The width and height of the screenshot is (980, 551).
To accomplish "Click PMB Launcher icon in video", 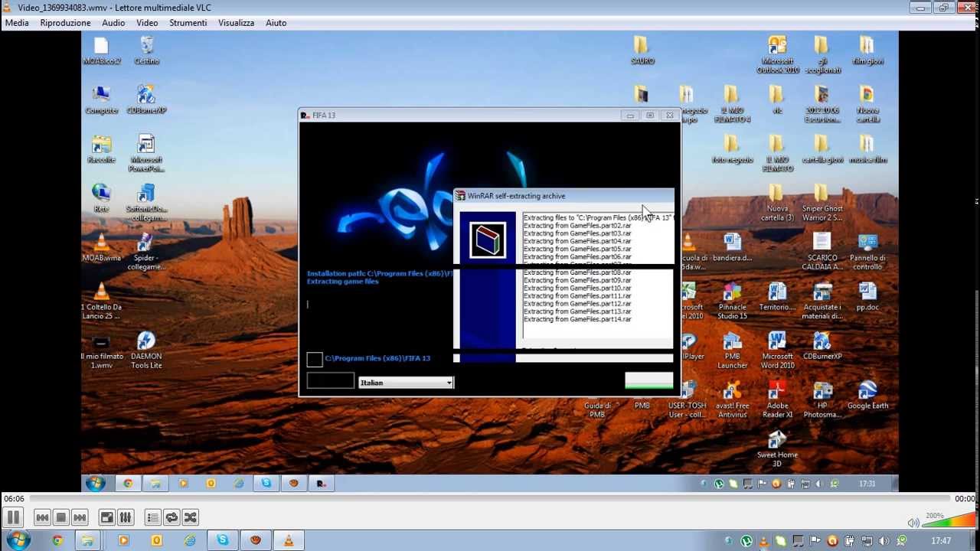I will pyautogui.click(x=732, y=350).
